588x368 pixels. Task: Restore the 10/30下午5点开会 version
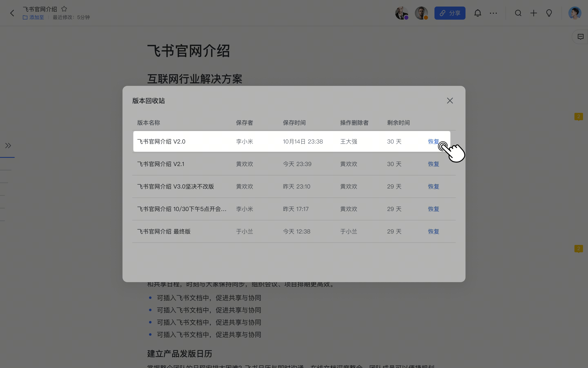click(x=433, y=209)
